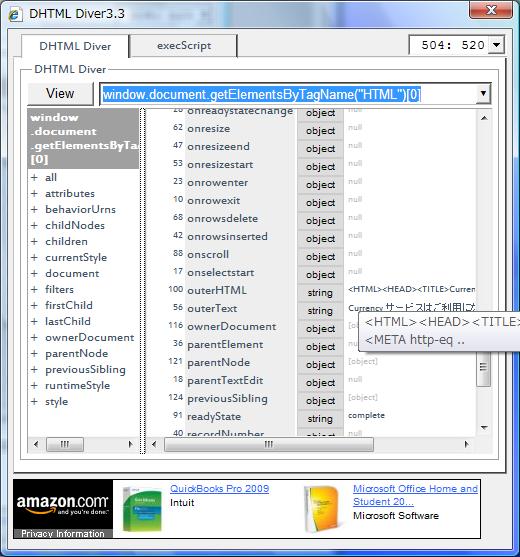Click right arrow of property list scrollbar
The width and height of the screenshot is (520, 557).
point(467,444)
